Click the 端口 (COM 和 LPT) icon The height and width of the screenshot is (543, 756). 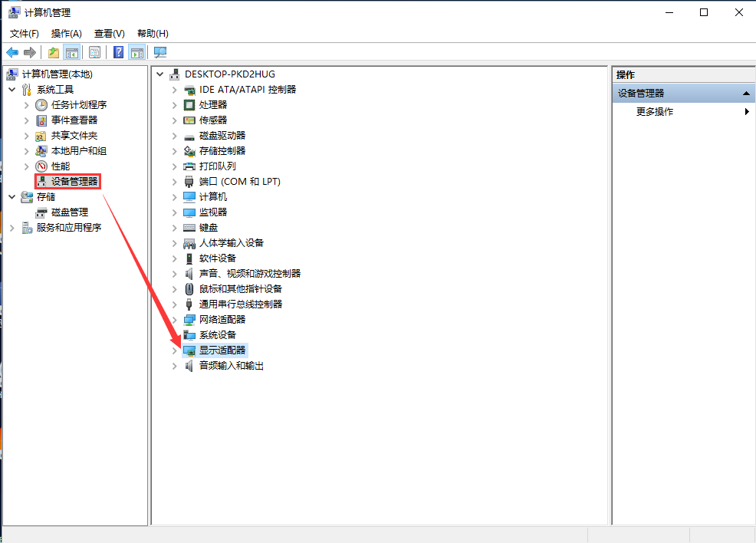(x=189, y=182)
